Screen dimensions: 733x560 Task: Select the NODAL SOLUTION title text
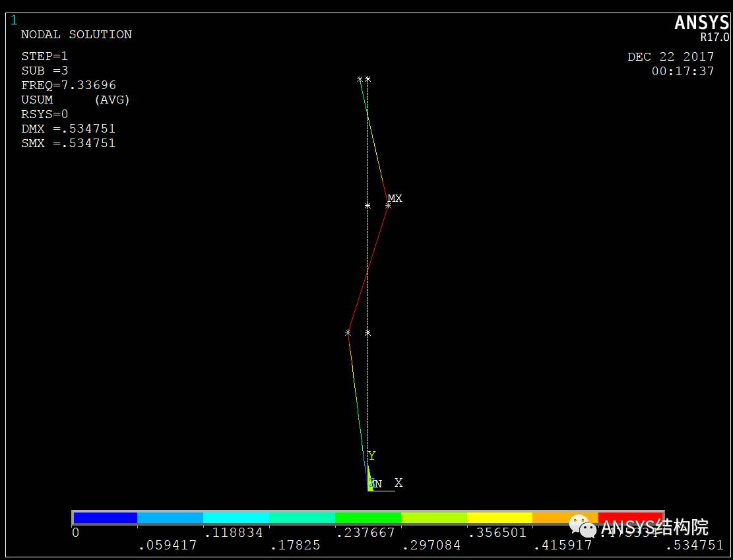(x=76, y=34)
